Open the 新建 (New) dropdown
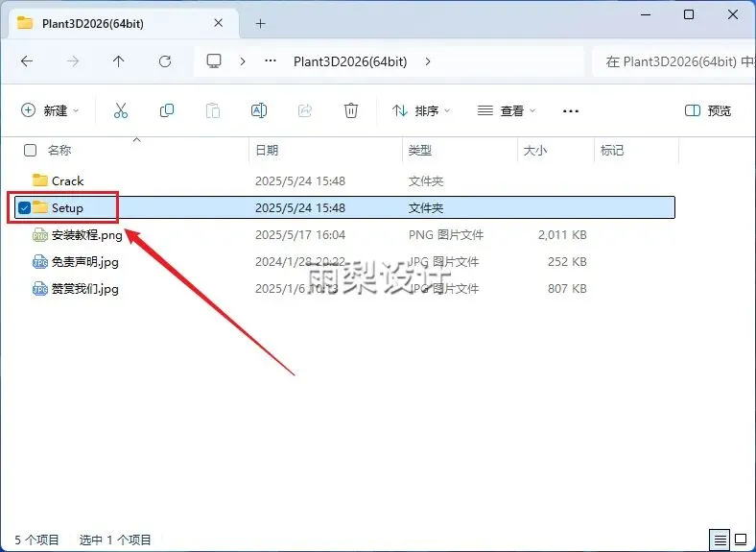The image size is (756, 552). coord(50,110)
